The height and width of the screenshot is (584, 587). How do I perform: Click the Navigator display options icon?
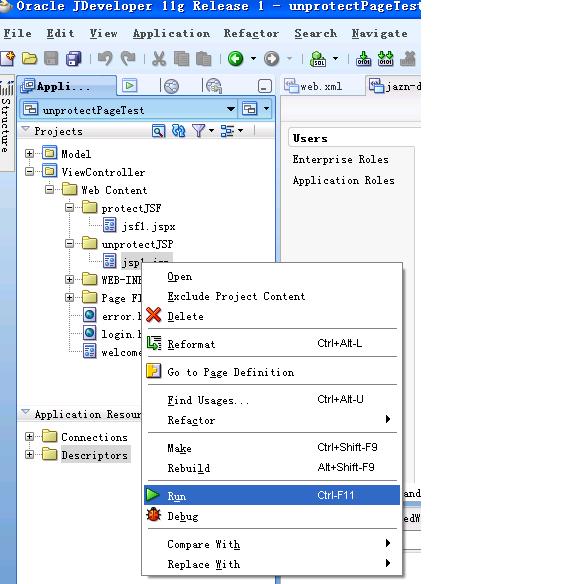click(227, 131)
